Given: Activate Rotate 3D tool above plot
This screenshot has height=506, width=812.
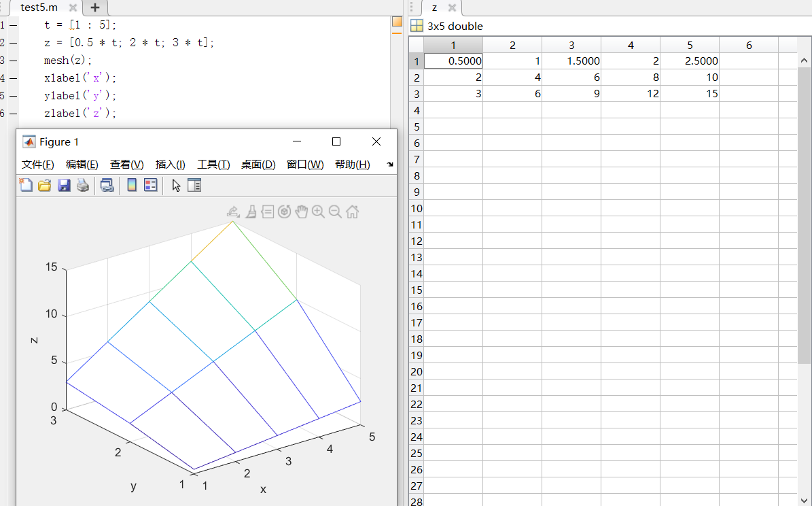Looking at the screenshot, I should click(x=284, y=212).
